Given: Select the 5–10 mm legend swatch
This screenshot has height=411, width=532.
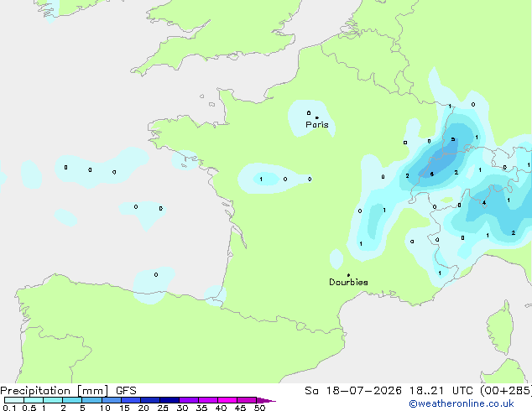Looking at the screenshot, I should pyautogui.click(x=91, y=400).
